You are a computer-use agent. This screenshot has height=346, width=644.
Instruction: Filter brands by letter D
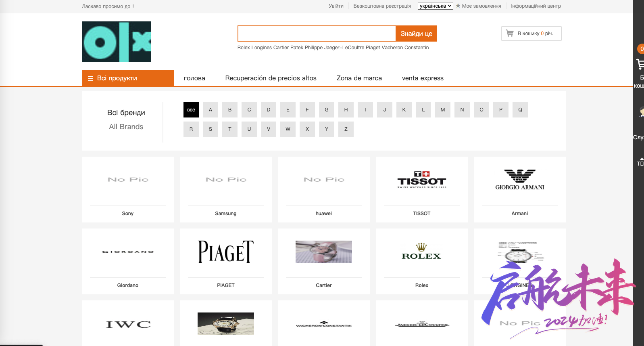[x=269, y=110]
